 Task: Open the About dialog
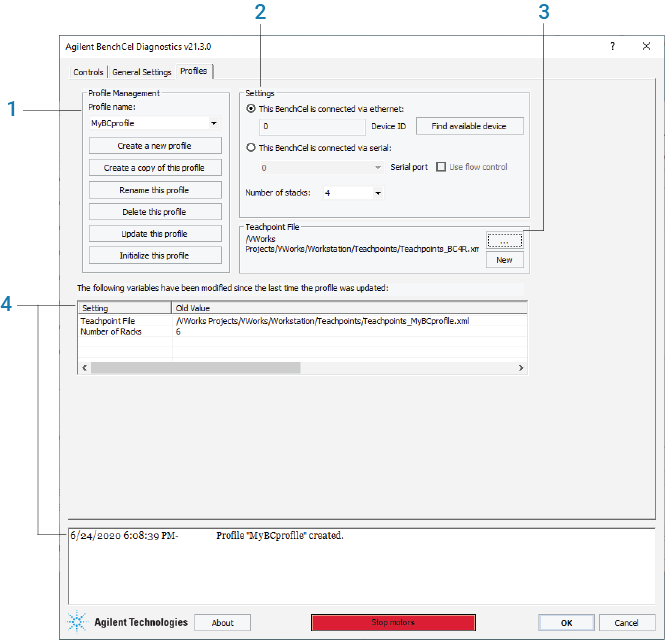pyautogui.click(x=223, y=623)
